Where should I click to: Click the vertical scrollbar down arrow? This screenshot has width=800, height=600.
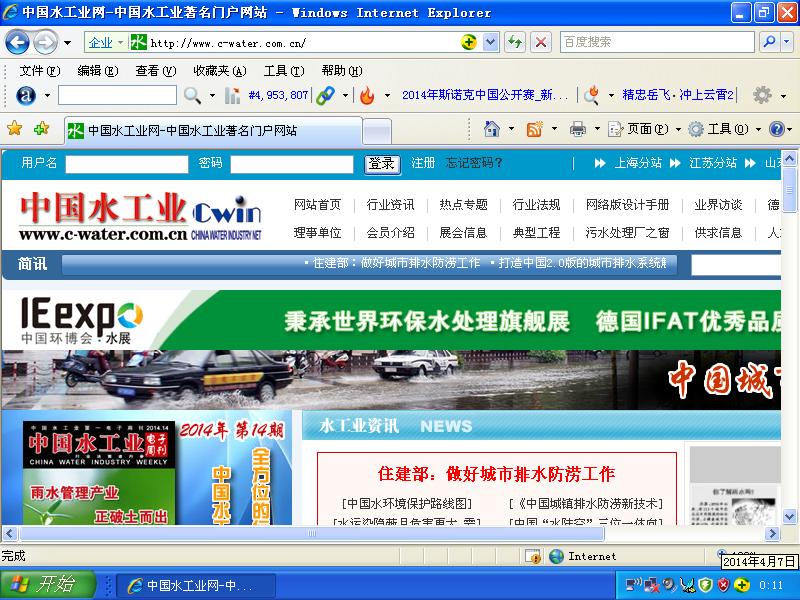[x=789, y=516]
